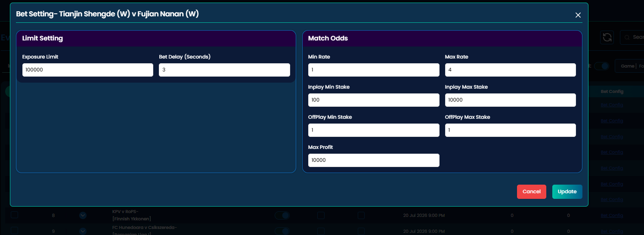Click the search box in the background page

[x=632, y=37]
